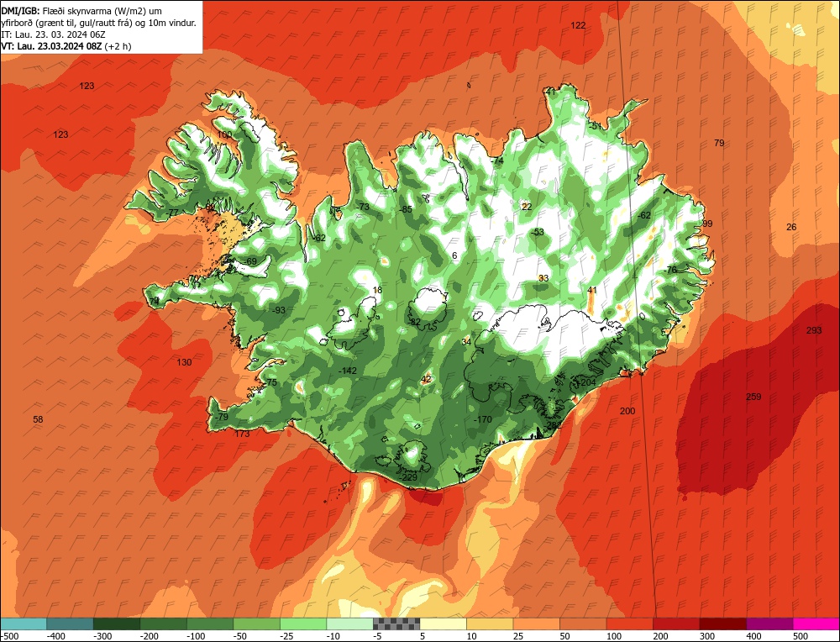840x642 pixels.
Task: Click the map value '-51' in northeast Iceland
Action: click(x=595, y=126)
